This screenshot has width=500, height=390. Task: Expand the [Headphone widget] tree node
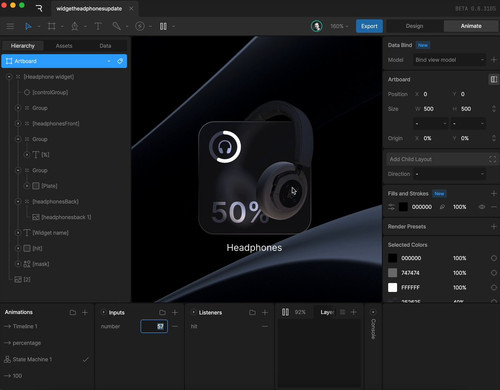(x=9, y=77)
